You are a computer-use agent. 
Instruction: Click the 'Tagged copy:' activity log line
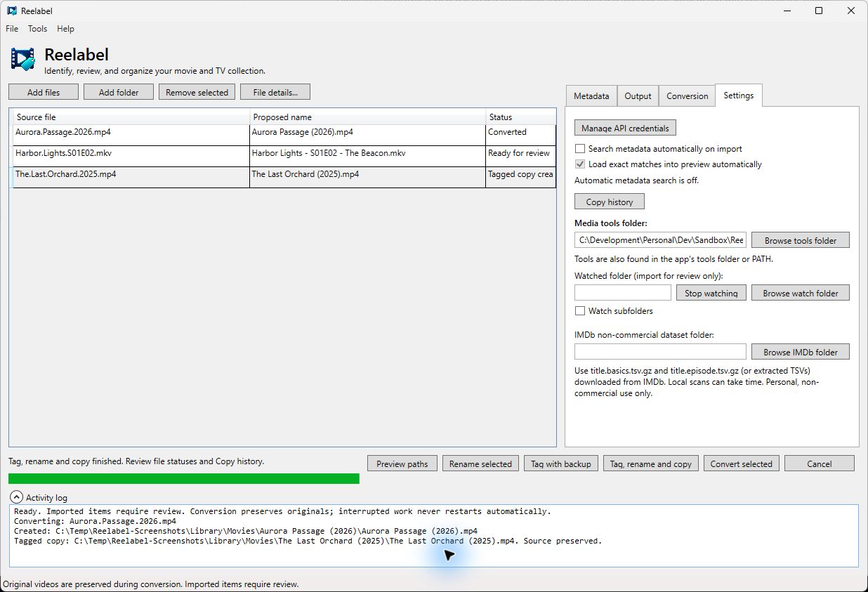308,541
